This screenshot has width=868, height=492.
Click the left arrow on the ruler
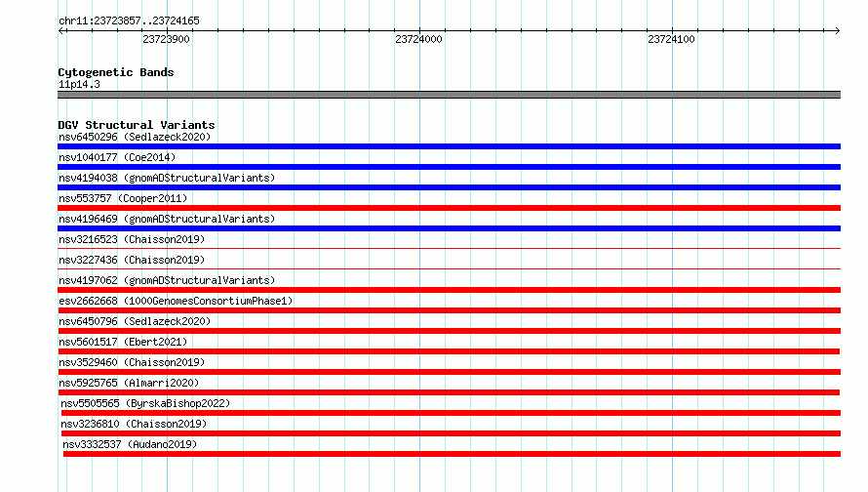[x=61, y=31]
